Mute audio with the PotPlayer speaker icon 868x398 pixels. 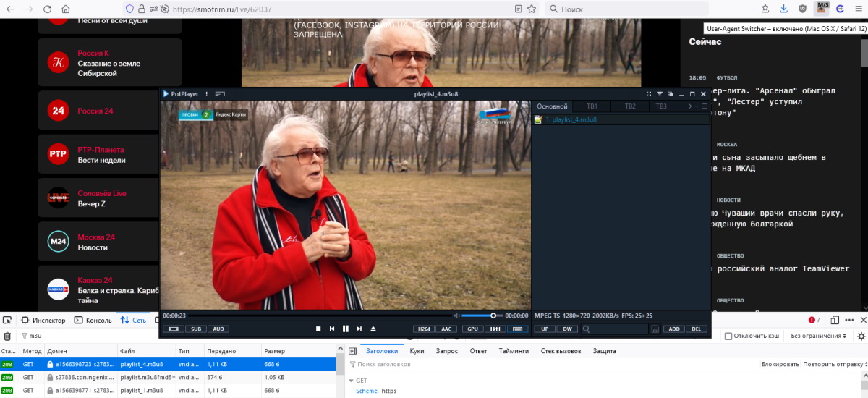point(456,316)
